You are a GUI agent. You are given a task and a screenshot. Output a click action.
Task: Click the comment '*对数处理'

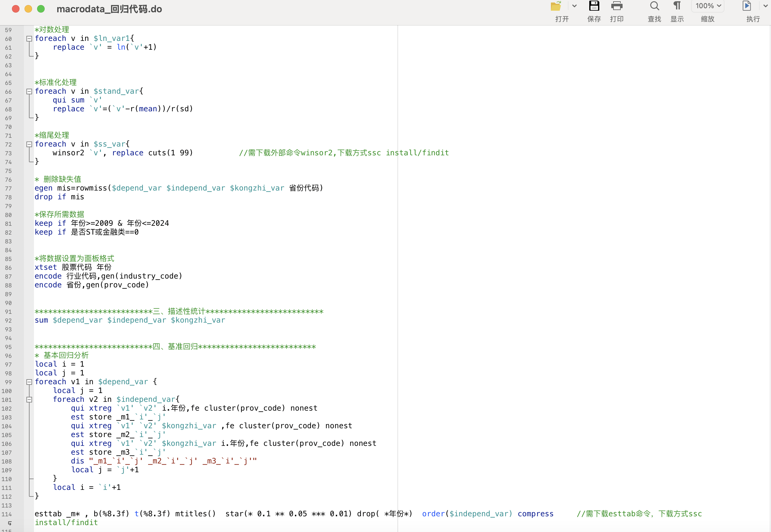(52, 30)
